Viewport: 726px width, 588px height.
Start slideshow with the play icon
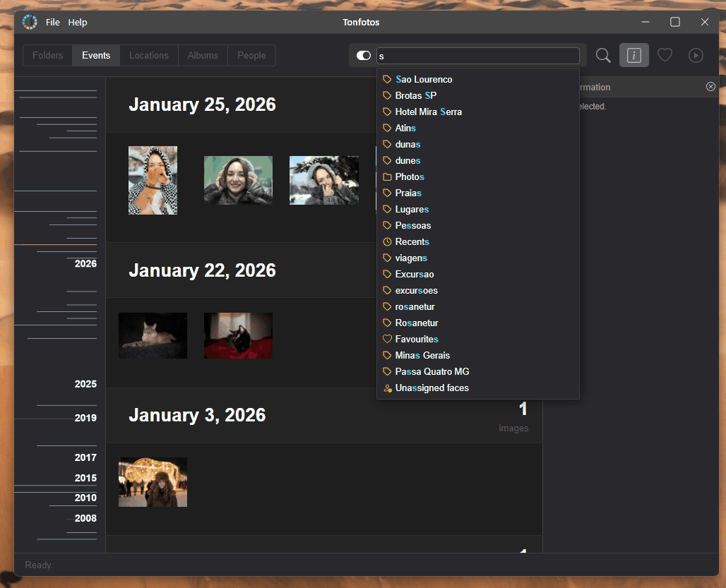696,56
